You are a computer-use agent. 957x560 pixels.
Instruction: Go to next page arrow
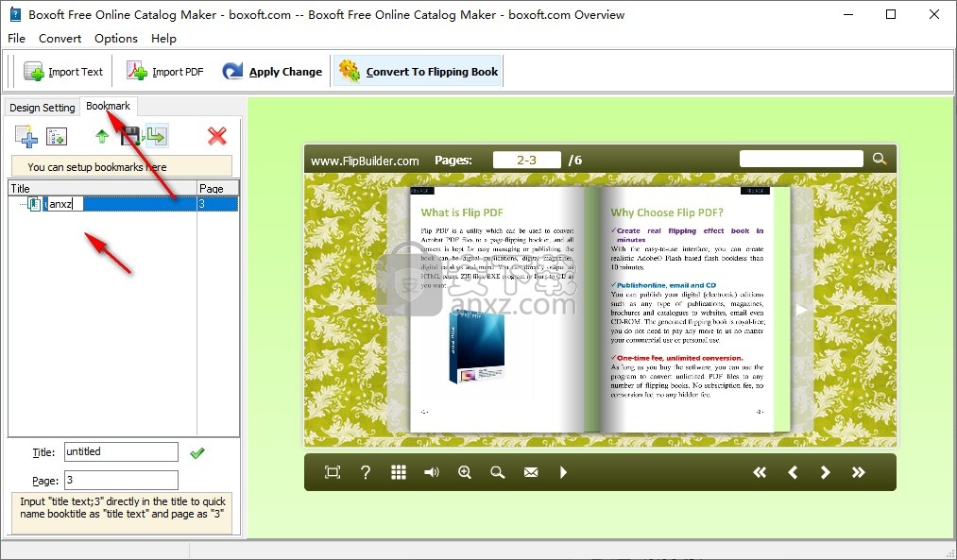pos(825,472)
